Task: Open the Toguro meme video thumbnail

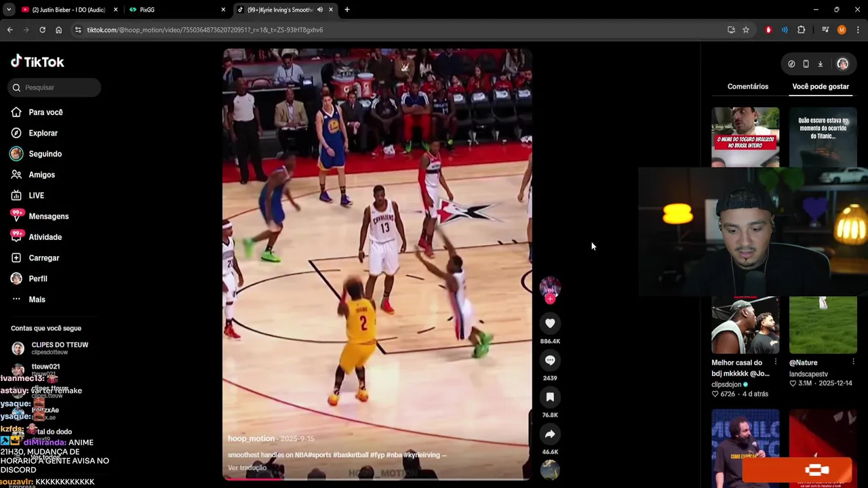Action: pos(745,137)
